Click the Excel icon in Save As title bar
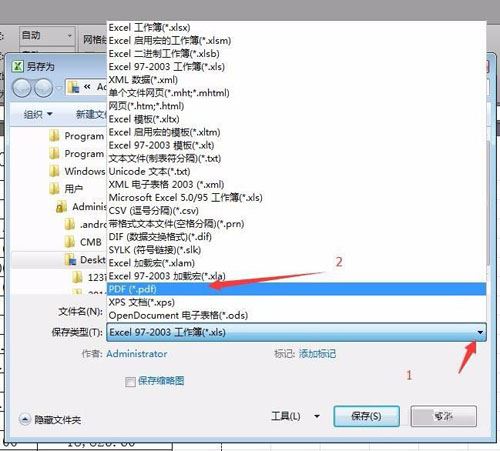This screenshot has height=451, width=500. [17, 66]
